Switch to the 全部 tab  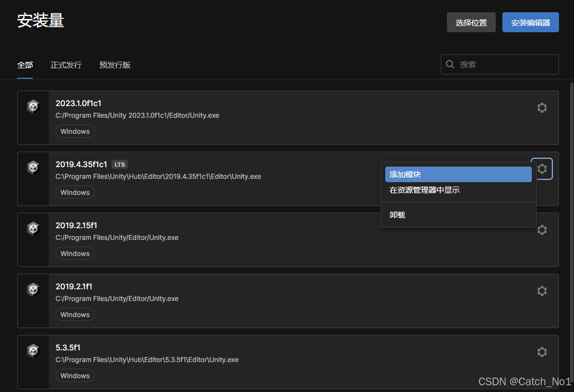point(25,65)
